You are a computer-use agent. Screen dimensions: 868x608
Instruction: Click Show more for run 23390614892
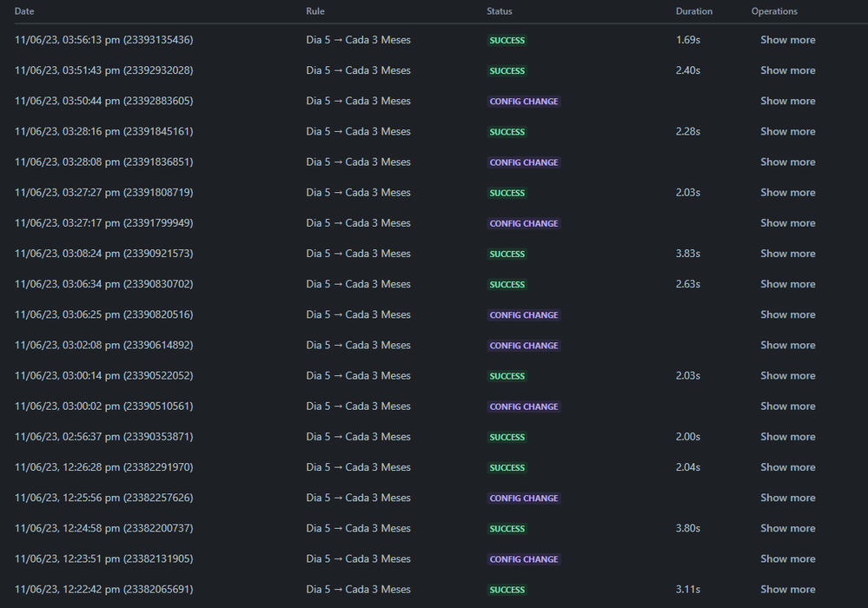[x=787, y=345]
